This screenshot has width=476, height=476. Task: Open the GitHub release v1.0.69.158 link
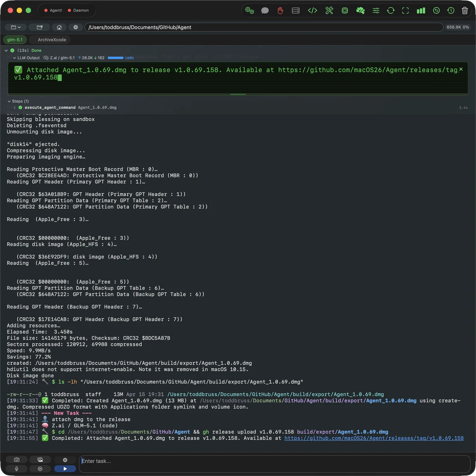(374, 438)
